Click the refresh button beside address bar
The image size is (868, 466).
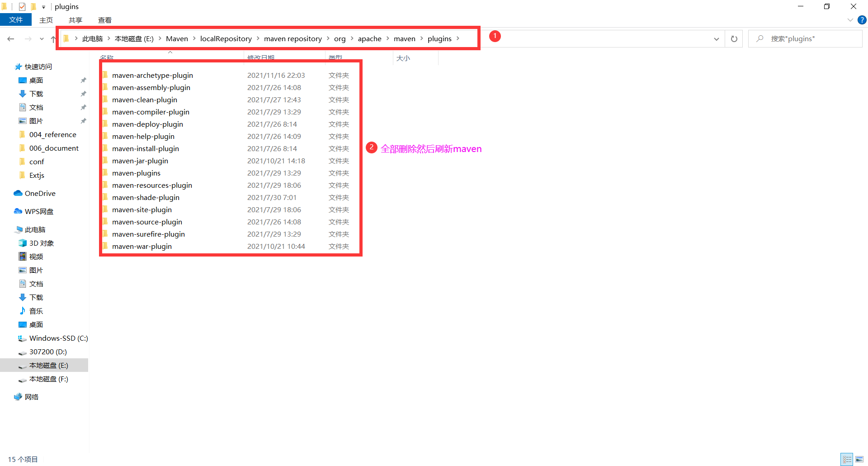tap(734, 39)
